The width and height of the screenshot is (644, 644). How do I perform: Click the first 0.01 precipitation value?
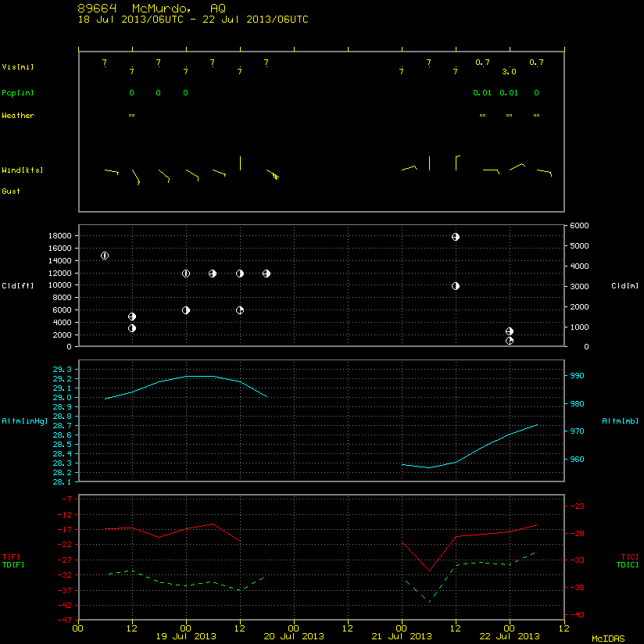(482, 93)
